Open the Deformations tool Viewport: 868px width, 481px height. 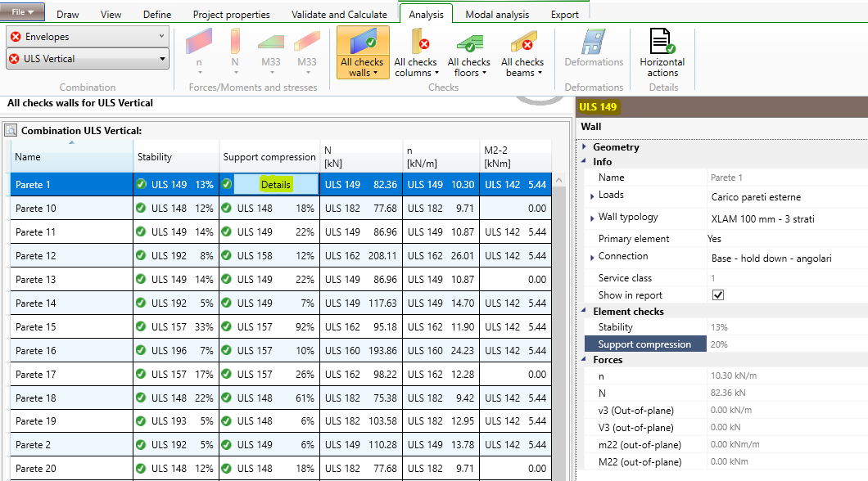coord(594,48)
